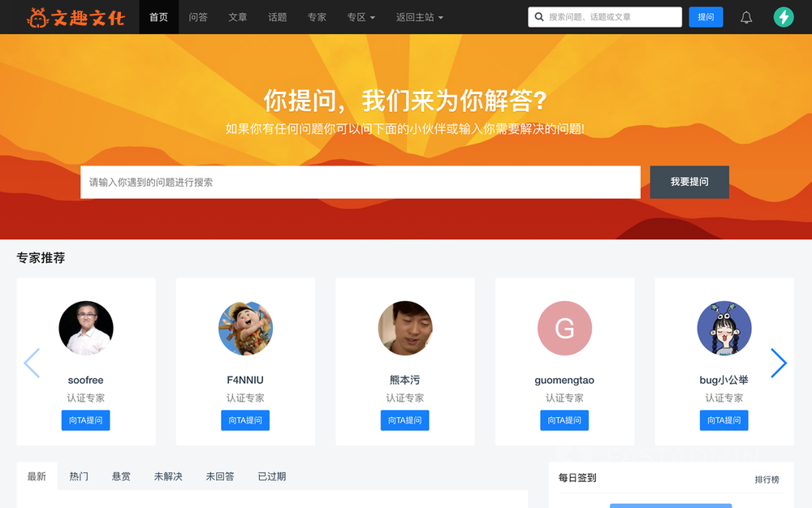812x508 pixels.
Task: Expand the 返回主站 dropdown menu
Action: [420, 17]
